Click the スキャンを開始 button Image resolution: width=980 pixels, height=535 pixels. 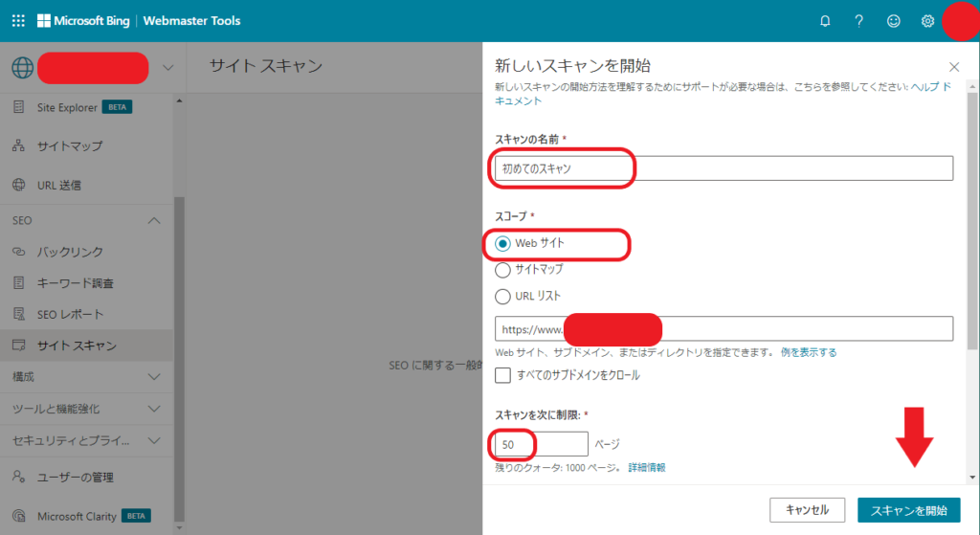(909, 510)
